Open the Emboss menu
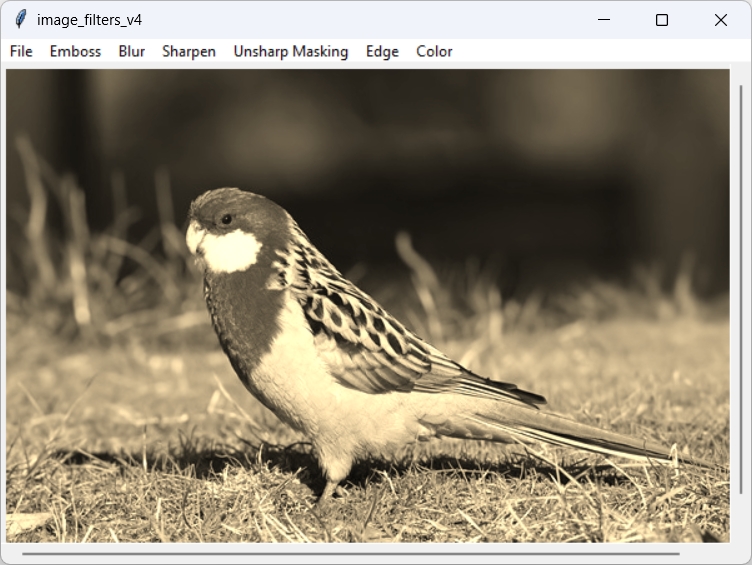The width and height of the screenshot is (752, 565). 75,51
